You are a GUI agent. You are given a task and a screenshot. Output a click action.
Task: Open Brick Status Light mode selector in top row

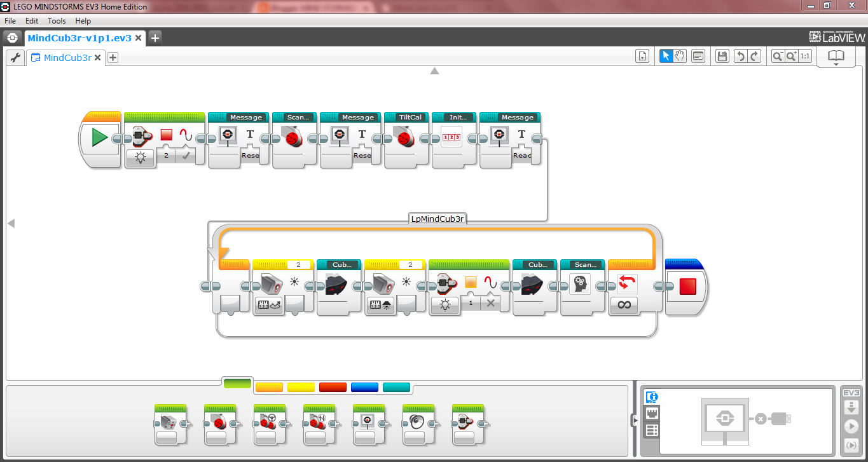(141, 159)
